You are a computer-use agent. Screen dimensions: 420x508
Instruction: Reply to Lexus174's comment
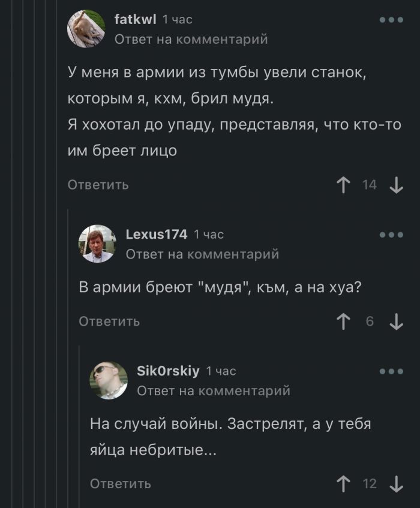[x=109, y=321]
